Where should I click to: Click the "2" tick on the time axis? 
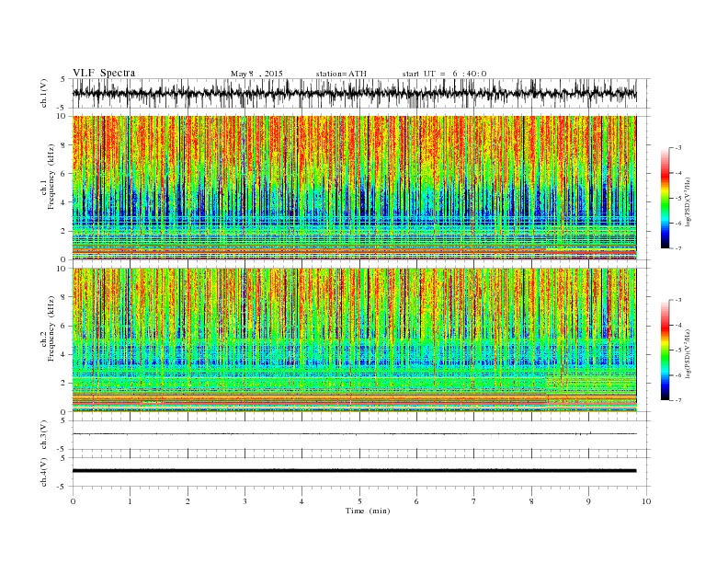(x=188, y=501)
